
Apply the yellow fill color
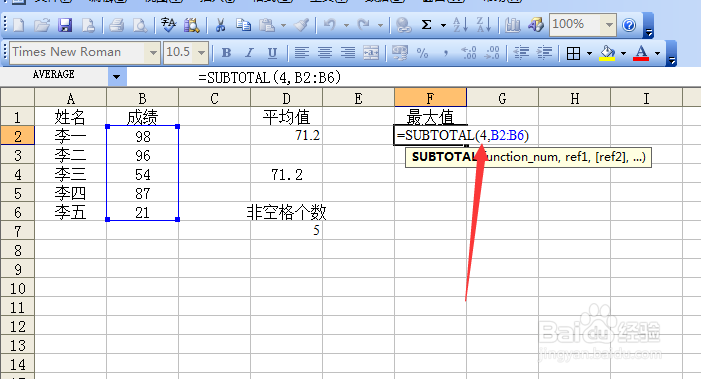(607, 53)
